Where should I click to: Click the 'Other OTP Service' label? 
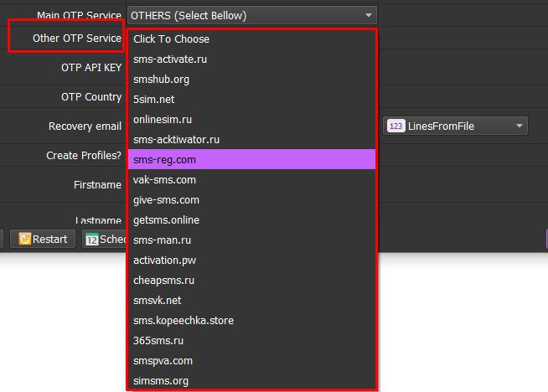[x=77, y=38]
